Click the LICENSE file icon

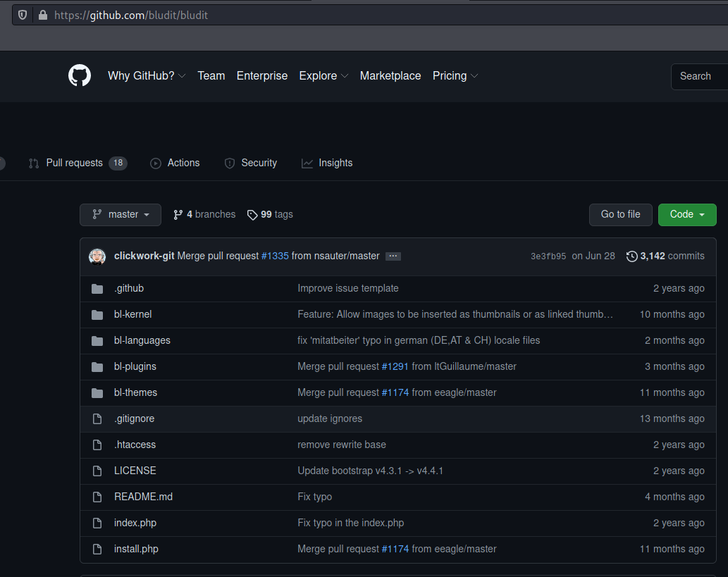point(97,471)
